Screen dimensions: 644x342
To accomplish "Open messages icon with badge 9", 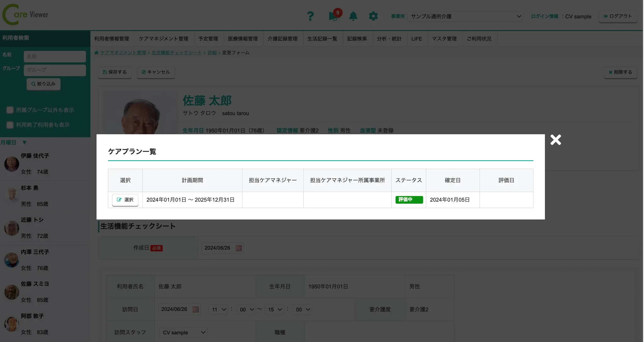I will 335,15.
